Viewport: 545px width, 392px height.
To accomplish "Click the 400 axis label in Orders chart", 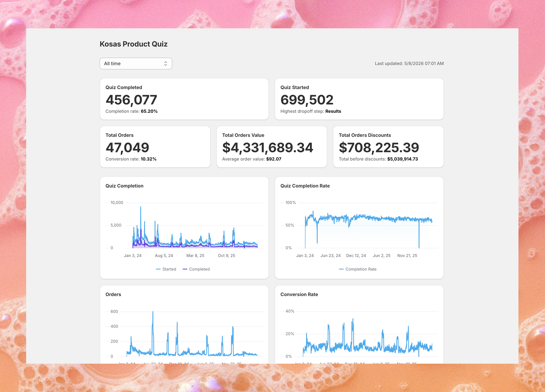I will click(114, 326).
